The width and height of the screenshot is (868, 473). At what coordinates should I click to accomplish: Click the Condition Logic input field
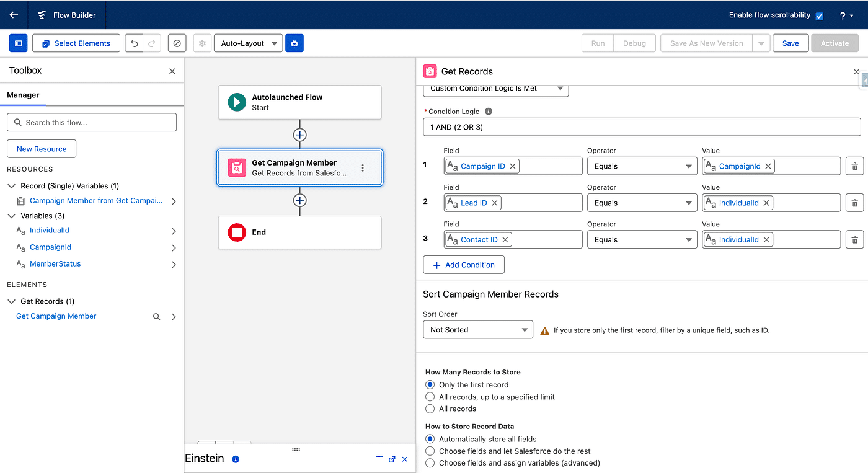[x=641, y=127]
